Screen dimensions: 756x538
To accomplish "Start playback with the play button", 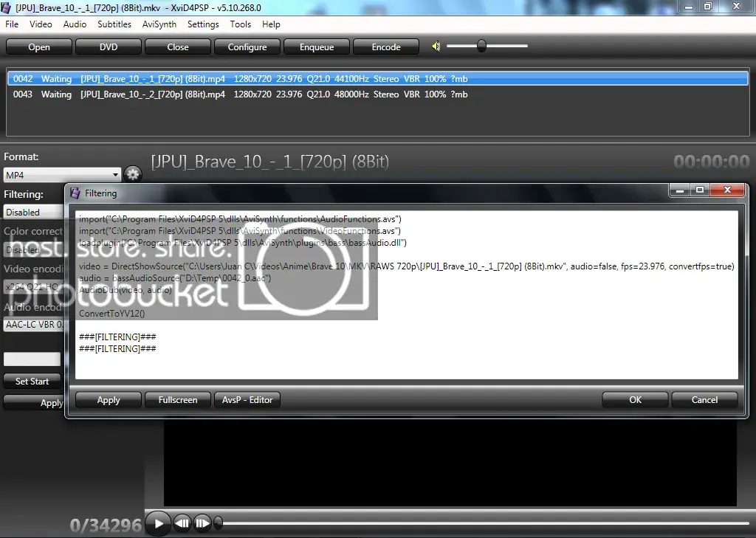I will pyautogui.click(x=158, y=523).
